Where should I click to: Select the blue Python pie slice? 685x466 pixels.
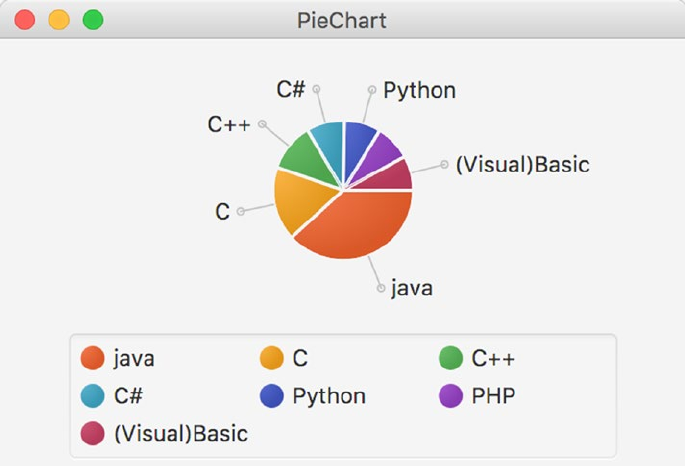[358, 141]
